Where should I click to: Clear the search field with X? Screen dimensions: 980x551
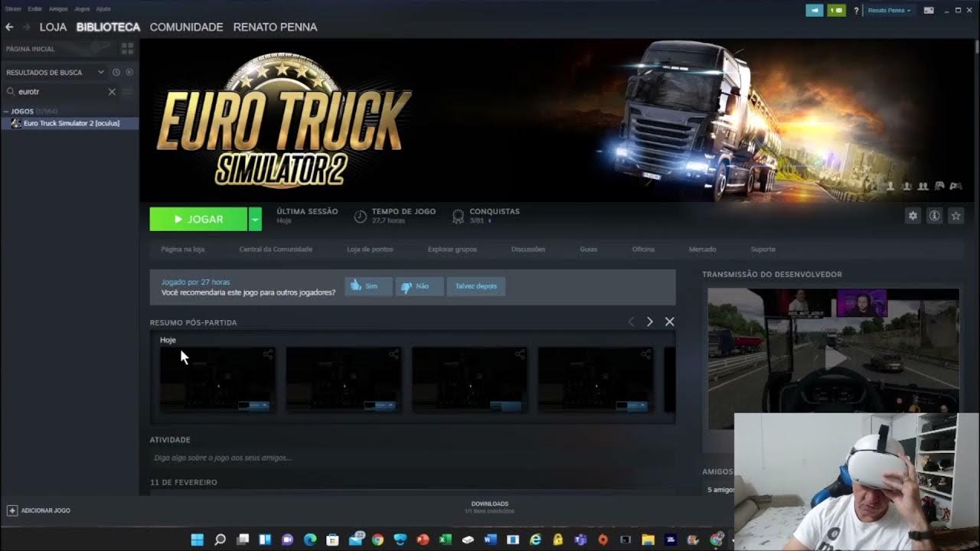[112, 92]
